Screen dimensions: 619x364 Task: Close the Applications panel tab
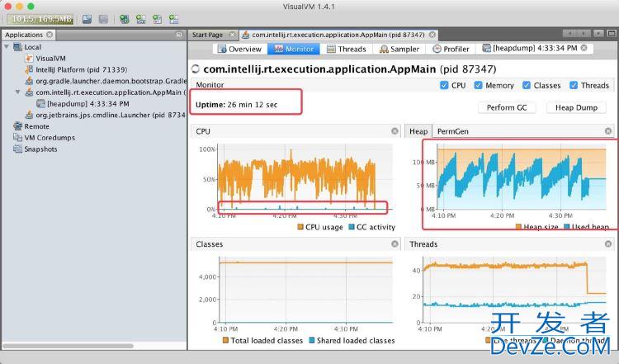click(x=50, y=35)
